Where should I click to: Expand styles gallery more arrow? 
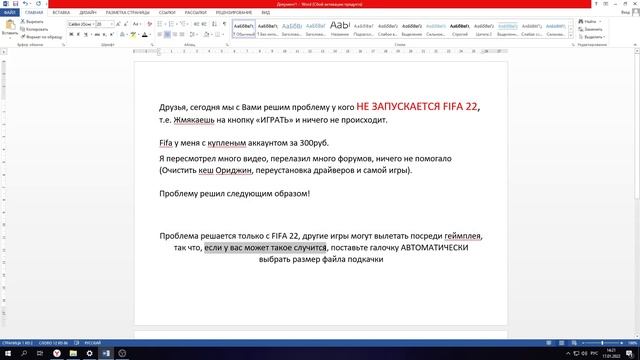(x=571, y=36)
